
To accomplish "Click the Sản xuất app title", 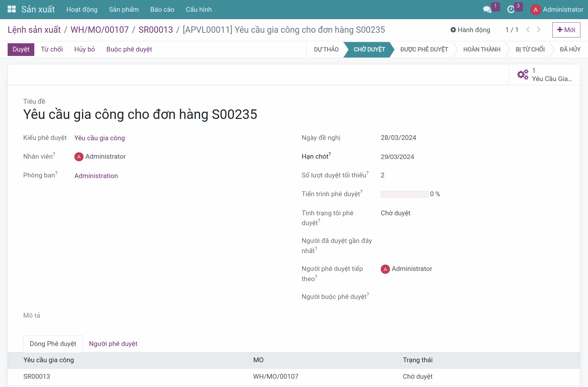I will click(38, 9).
